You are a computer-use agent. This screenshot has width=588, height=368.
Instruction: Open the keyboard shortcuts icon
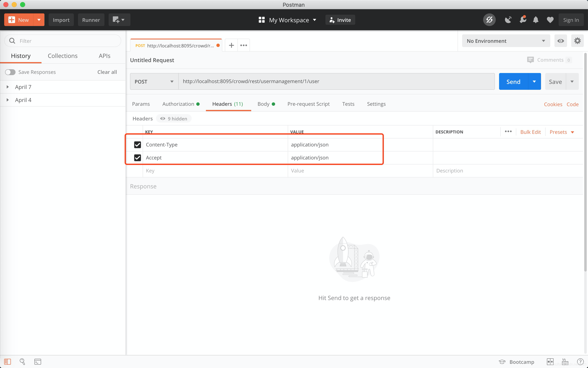pyautogui.click(x=565, y=362)
